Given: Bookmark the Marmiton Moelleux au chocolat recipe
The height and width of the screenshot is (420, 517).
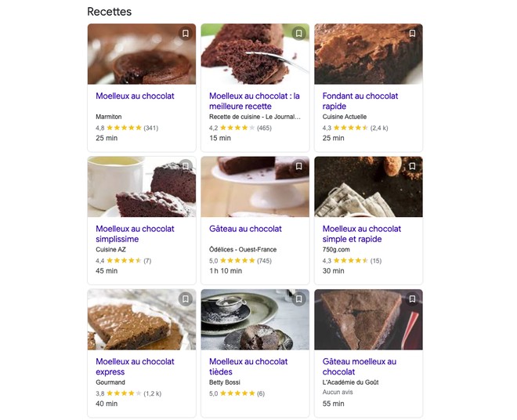Looking at the screenshot, I should point(185,34).
